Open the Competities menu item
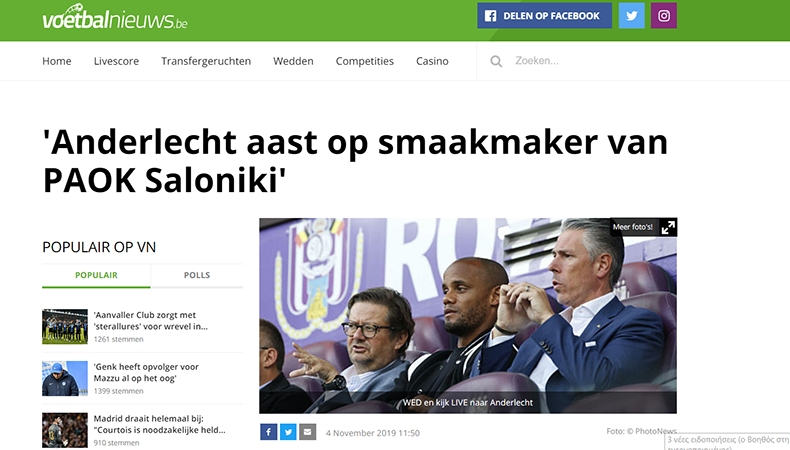 click(x=365, y=61)
